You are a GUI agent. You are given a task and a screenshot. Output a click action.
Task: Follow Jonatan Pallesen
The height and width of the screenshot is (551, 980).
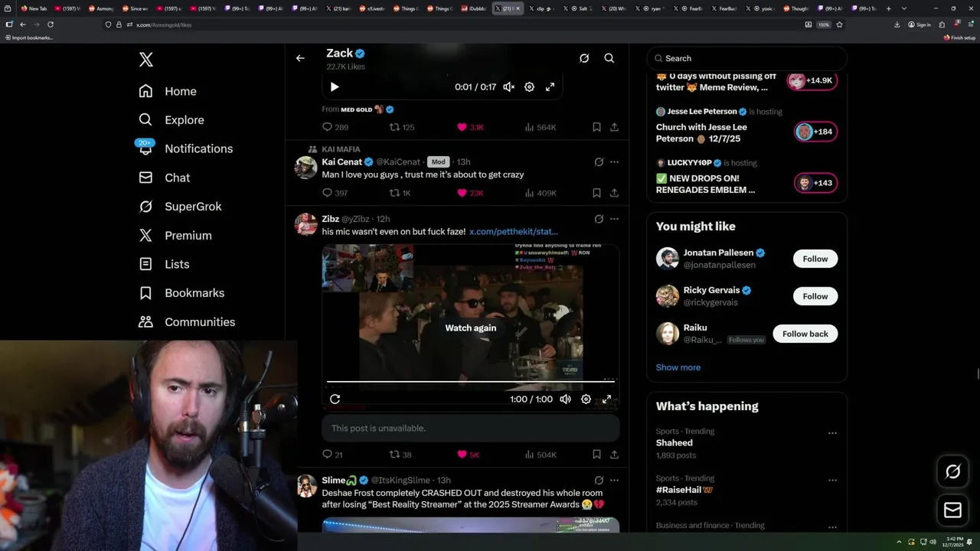tap(815, 259)
